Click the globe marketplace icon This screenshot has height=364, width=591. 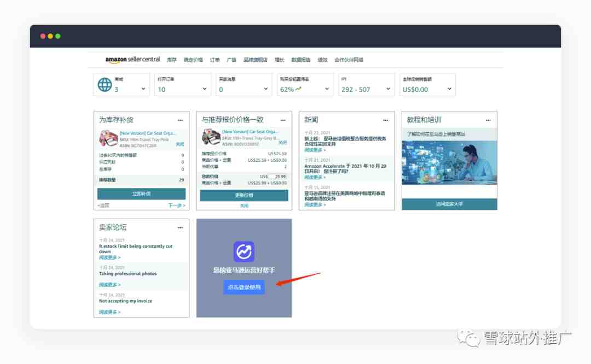click(105, 85)
